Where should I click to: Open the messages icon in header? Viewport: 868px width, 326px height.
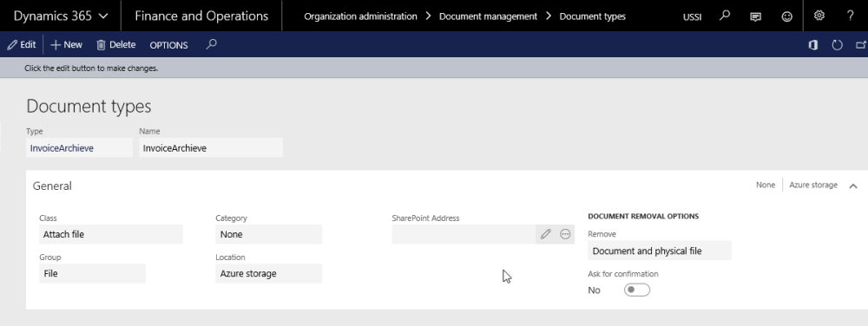(755, 16)
